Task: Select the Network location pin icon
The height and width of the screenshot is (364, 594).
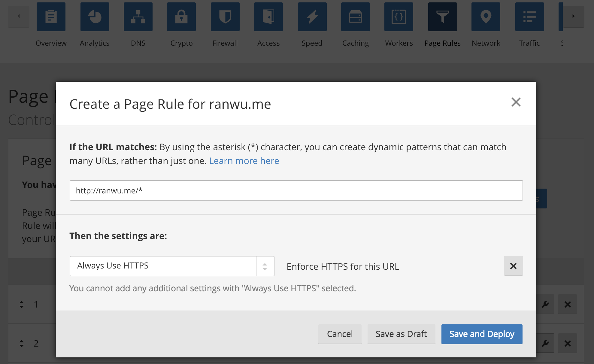Action: (x=486, y=17)
